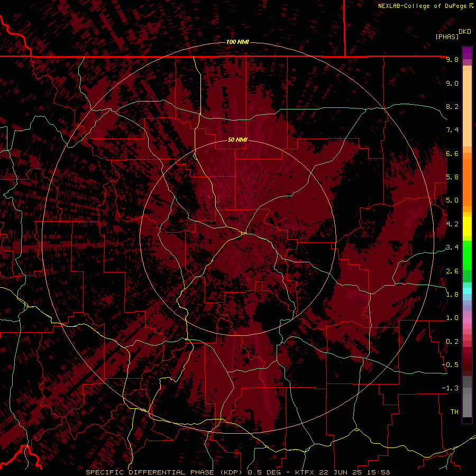Select the 6.6 scale value
Screen dimensions: 476x476
tap(452, 153)
